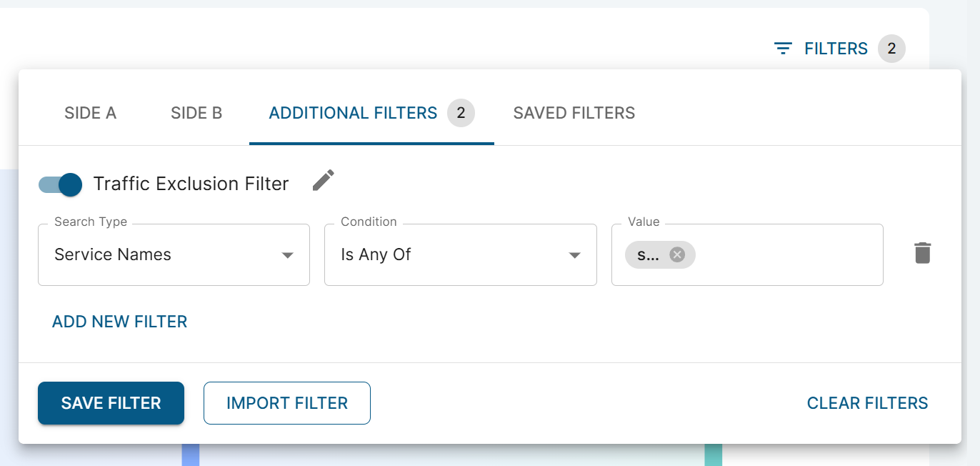980x466 pixels.
Task: Expand the Condition dropdown set to Is Any Of
Action: pyautogui.click(x=461, y=255)
